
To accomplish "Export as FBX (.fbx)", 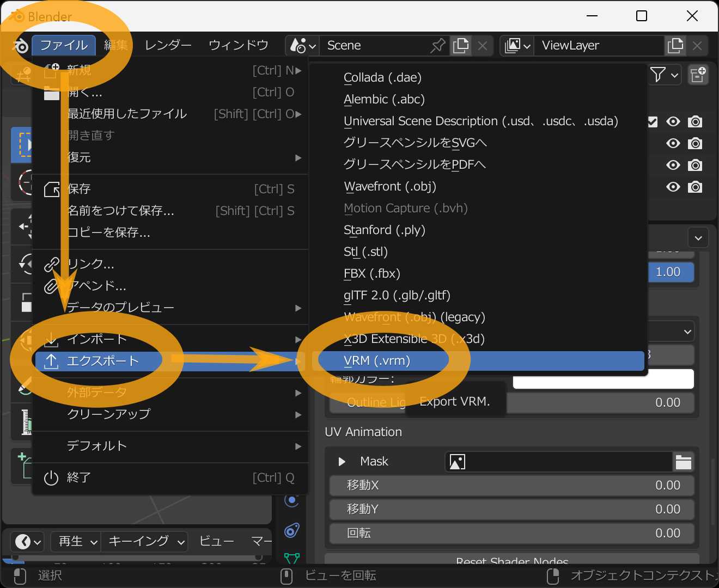I will point(478,274).
